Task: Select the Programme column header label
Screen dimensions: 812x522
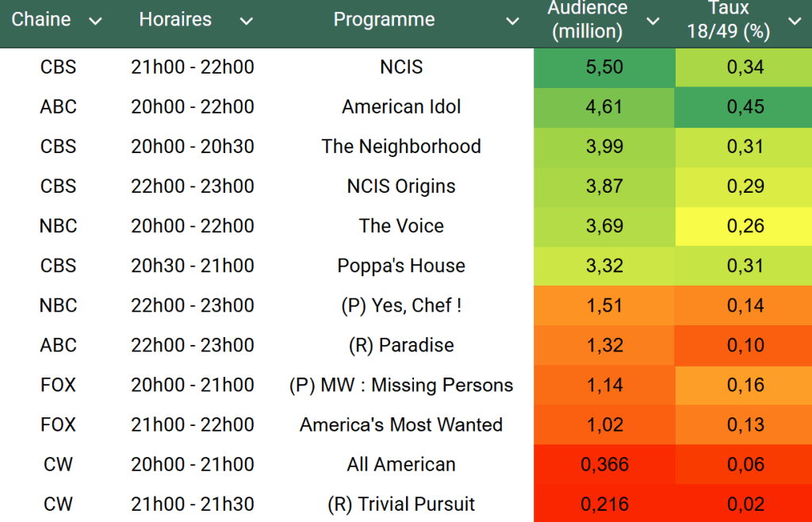Action: point(384,20)
